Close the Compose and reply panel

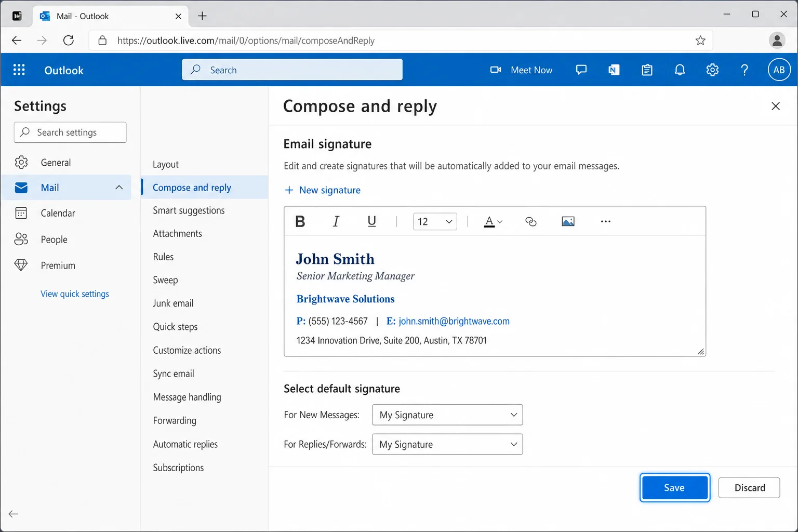pos(776,106)
